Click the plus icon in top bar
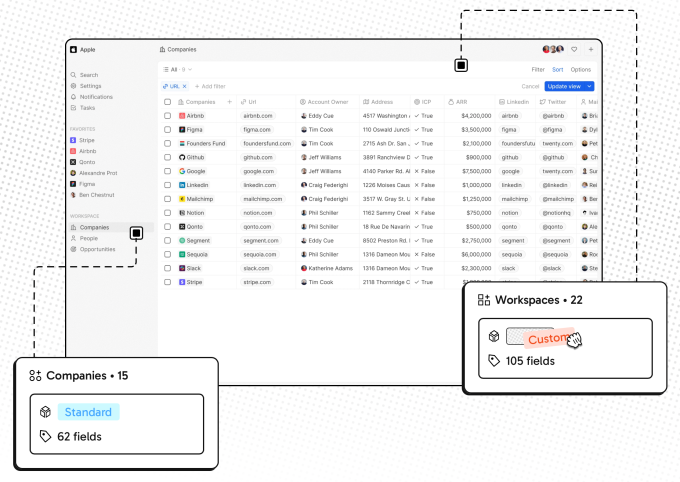The width and height of the screenshot is (680, 482). (x=590, y=49)
